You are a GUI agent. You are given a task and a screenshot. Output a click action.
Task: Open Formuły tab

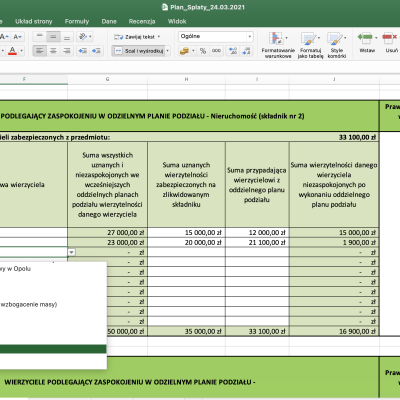(77, 21)
